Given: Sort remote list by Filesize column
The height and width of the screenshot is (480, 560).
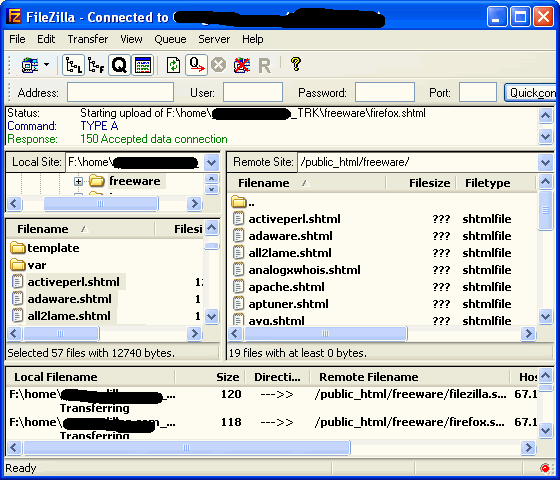Looking at the screenshot, I should tap(420, 183).
